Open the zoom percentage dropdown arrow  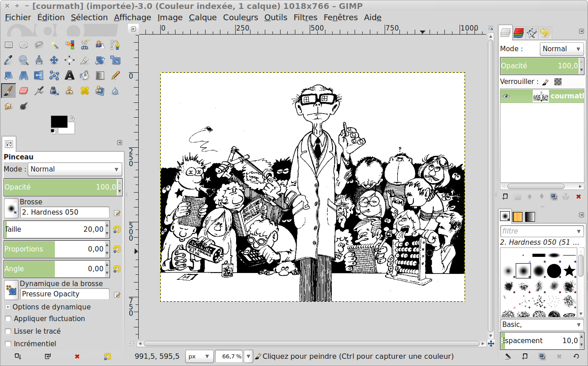pyautogui.click(x=249, y=356)
